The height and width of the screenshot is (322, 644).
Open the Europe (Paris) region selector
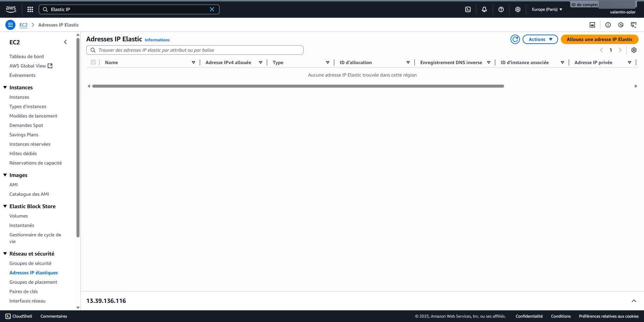coord(547,9)
